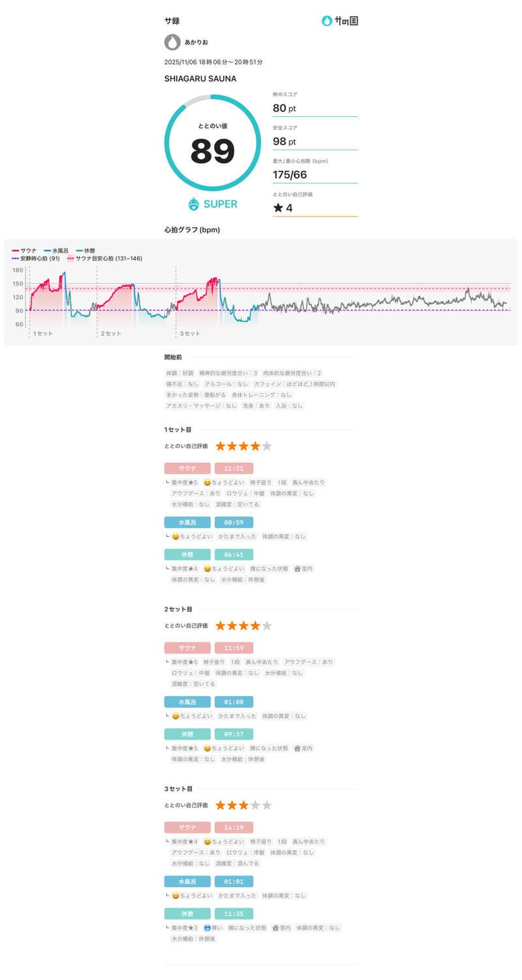Select the pink サウナ label in set 1
The height and width of the screenshot is (980, 522).
click(187, 468)
